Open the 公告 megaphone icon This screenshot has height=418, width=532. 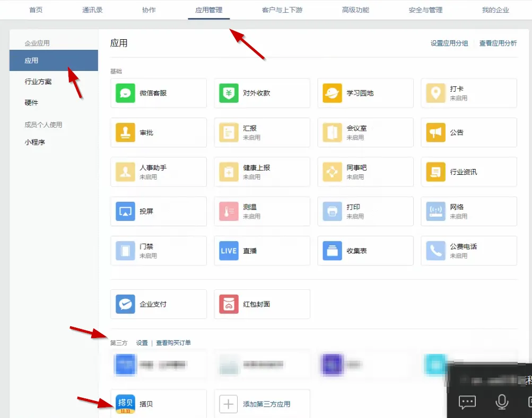[x=436, y=132]
